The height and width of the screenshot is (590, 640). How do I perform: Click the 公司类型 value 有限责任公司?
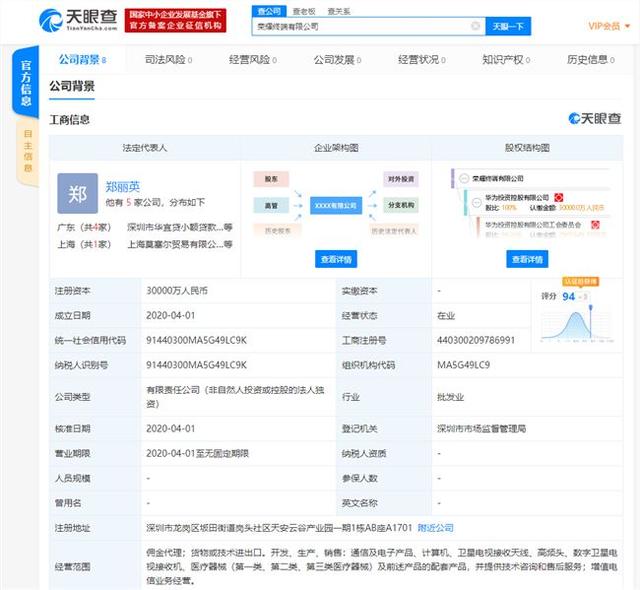click(x=236, y=397)
